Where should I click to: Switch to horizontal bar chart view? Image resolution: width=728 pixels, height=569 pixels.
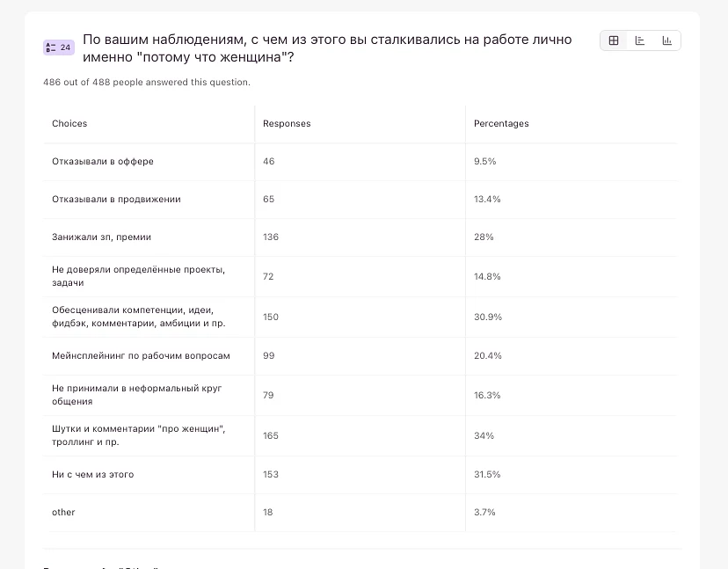tap(640, 40)
